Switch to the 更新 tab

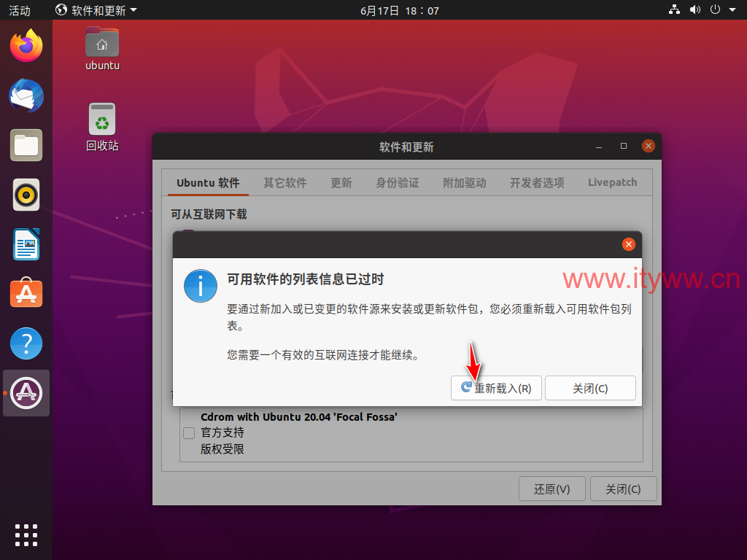coord(341,183)
